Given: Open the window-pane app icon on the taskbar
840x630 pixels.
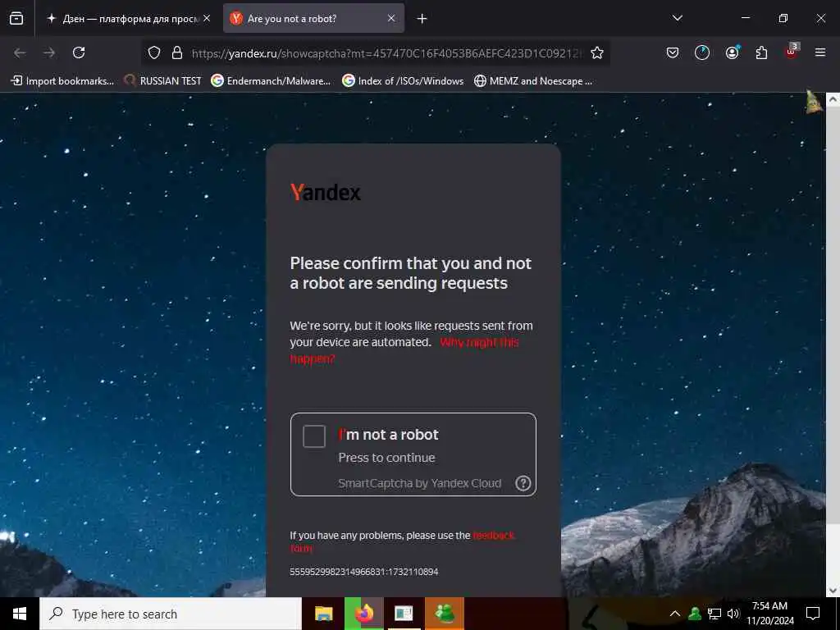Looking at the screenshot, I should pyautogui.click(x=404, y=614).
